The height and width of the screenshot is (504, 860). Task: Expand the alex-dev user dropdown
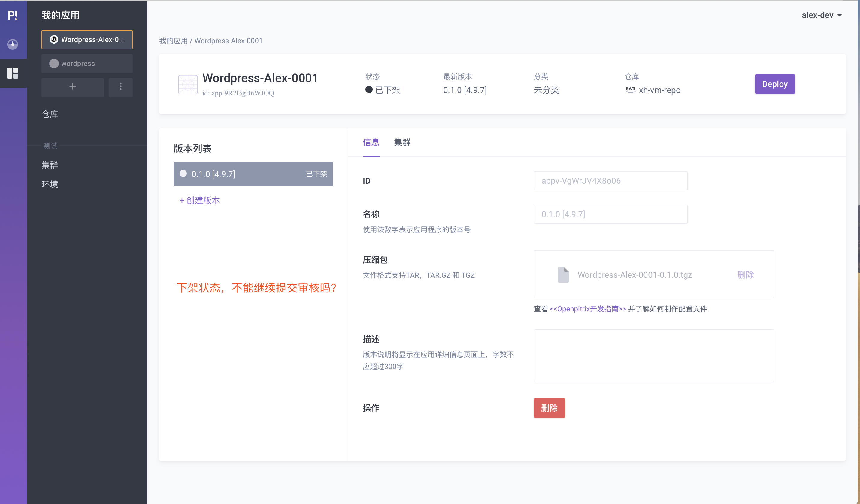[822, 15]
